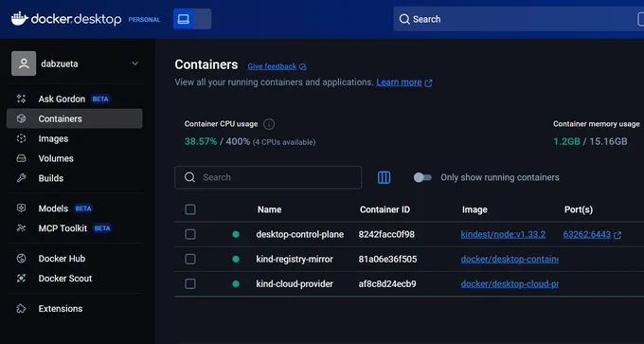
Task: Focus the top Search field
Action: coord(518,19)
